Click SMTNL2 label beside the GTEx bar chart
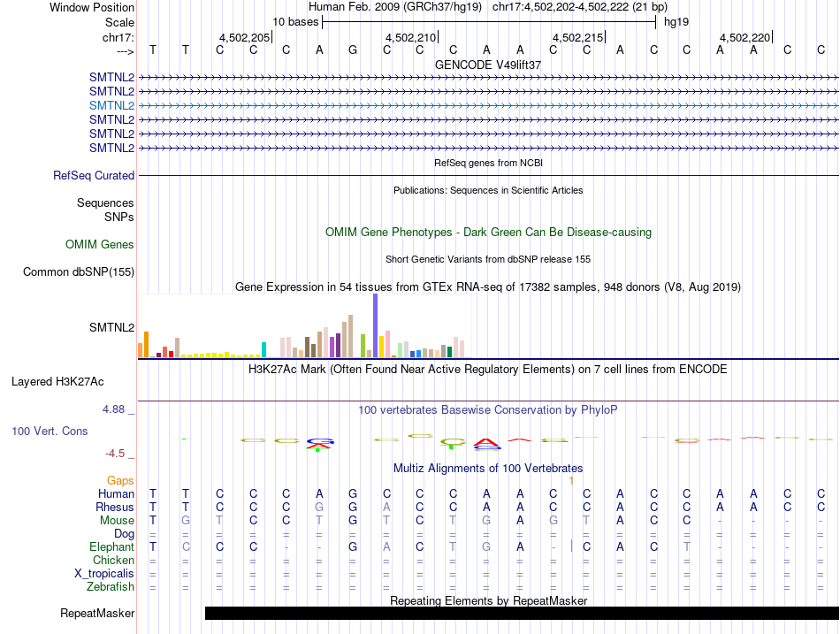The height and width of the screenshot is (634, 840). click(111, 327)
